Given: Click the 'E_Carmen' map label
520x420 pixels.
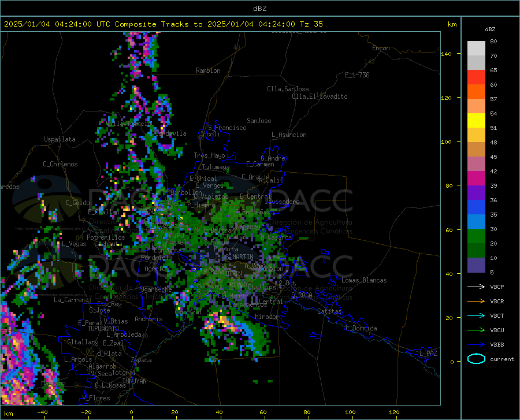Looking at the screenshot, I should coord(260,163).
